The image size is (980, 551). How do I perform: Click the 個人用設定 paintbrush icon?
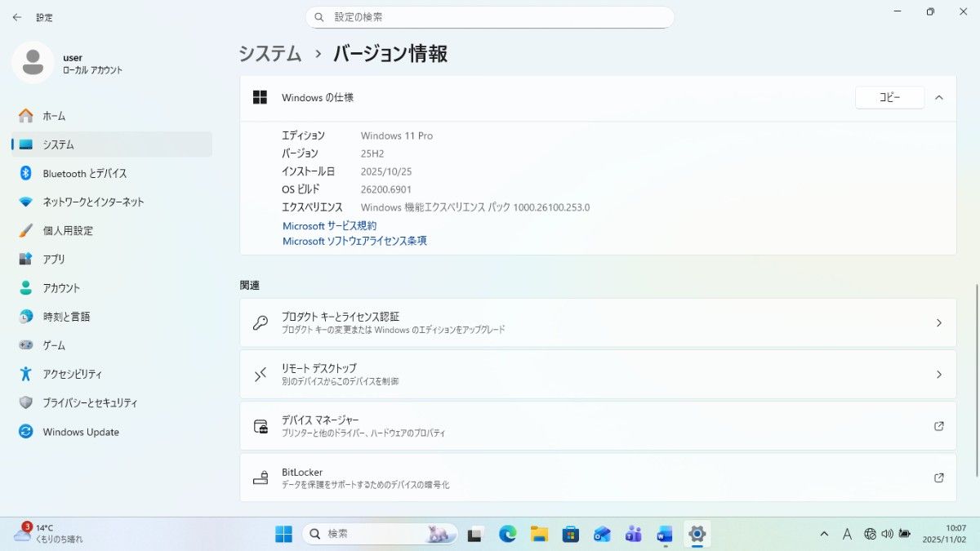(26, 230)
